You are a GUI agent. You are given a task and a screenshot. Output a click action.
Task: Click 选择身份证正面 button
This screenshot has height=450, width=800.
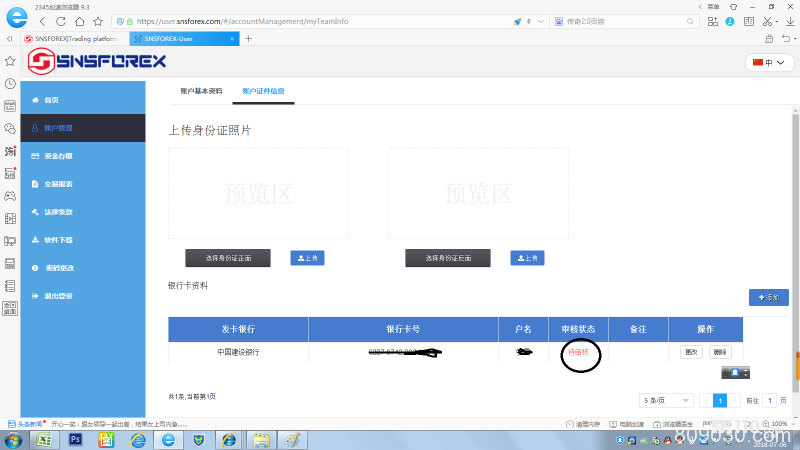tap(228, 258)
